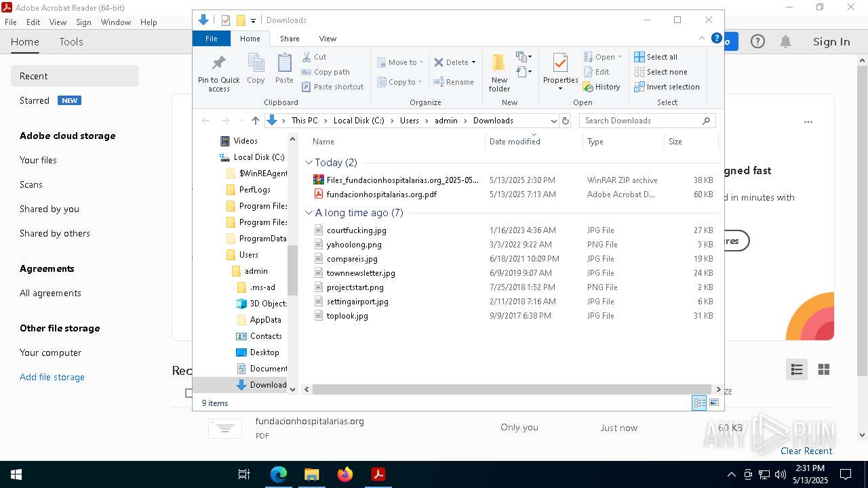Click Select all in the ribbon
The height and width of the screenshot is (488, 868).
(x=656, y=57)
